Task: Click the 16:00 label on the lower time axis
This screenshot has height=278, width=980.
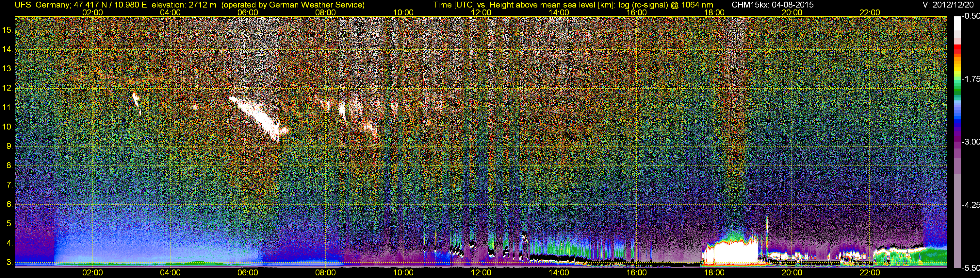Action: [x=636, y=273]
